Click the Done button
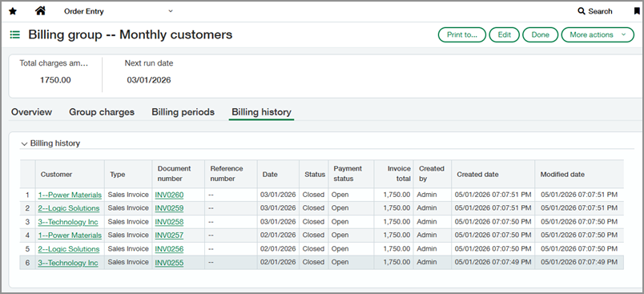The image size is (644, 294). (540, 35)
